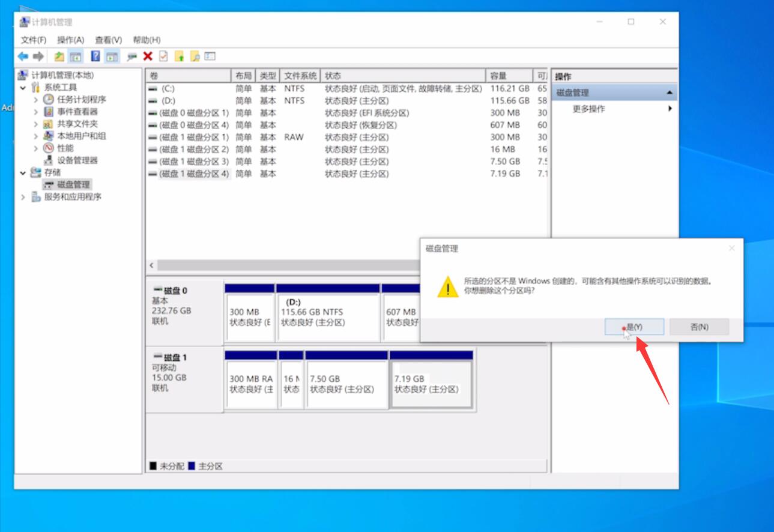
Task: Select the (磁盘 0 磁盘分区 4) volume row
Action: pos(347,125)
